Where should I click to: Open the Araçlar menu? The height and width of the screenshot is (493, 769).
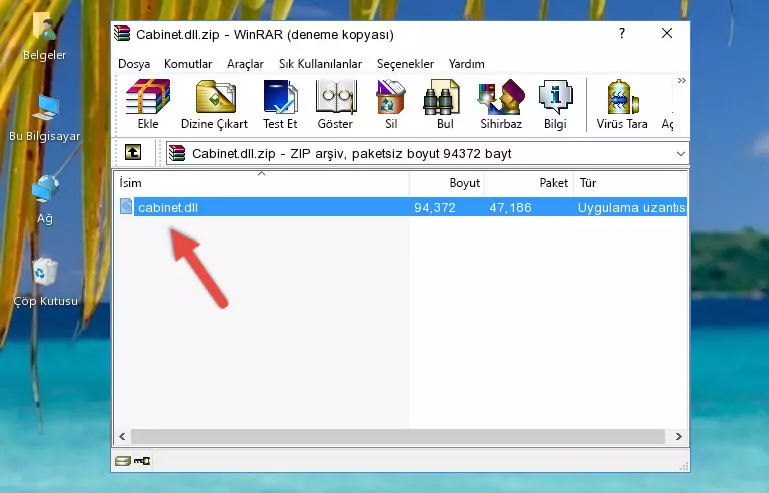tap(245, 64)
